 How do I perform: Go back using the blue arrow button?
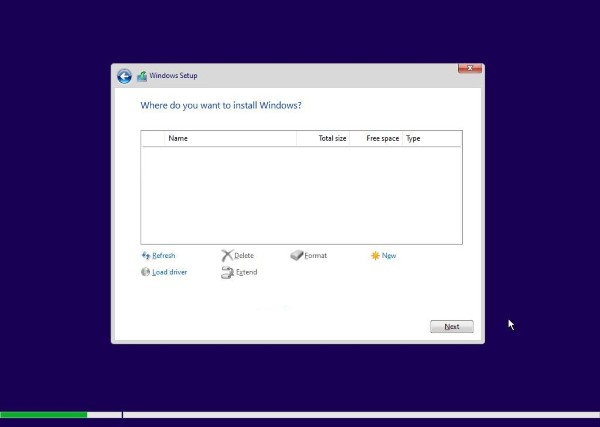click(124, 76)
